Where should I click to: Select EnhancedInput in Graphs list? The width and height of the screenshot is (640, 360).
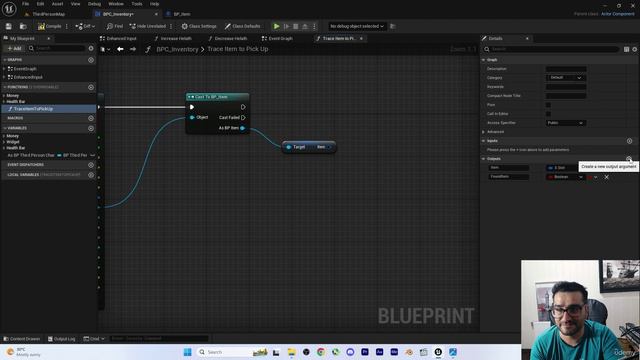27,77
